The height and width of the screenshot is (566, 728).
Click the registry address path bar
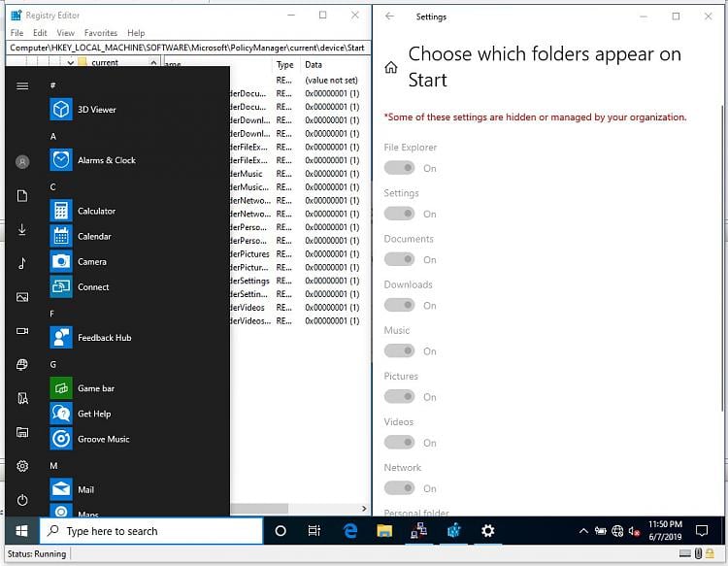pos(188,48)
